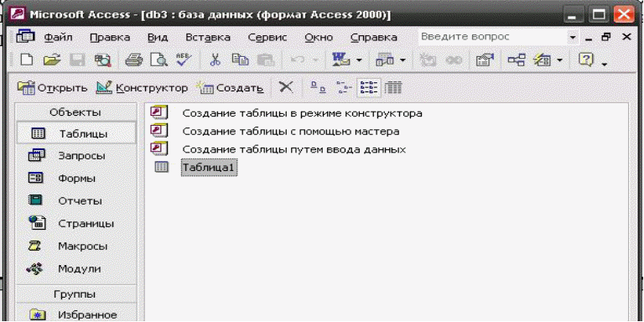Click the 'Введите вопрос' help box
The width and height of the screenshot is (644, 322).
tap(493, 37)
